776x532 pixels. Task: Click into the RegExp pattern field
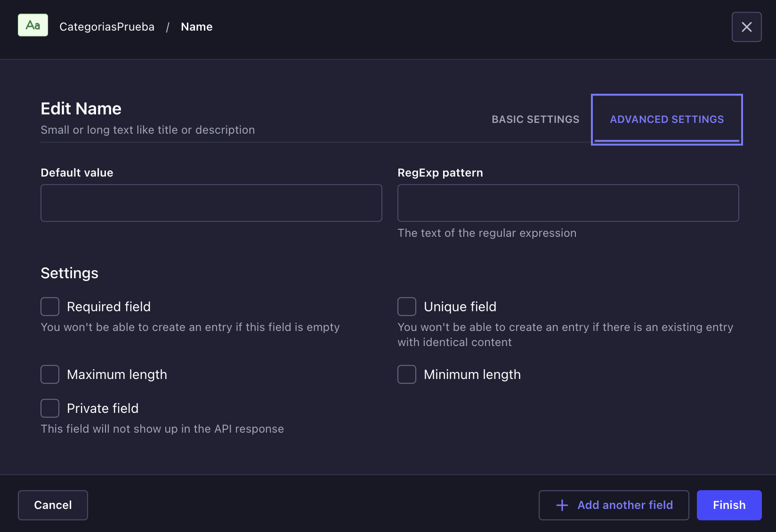[568, 203]
